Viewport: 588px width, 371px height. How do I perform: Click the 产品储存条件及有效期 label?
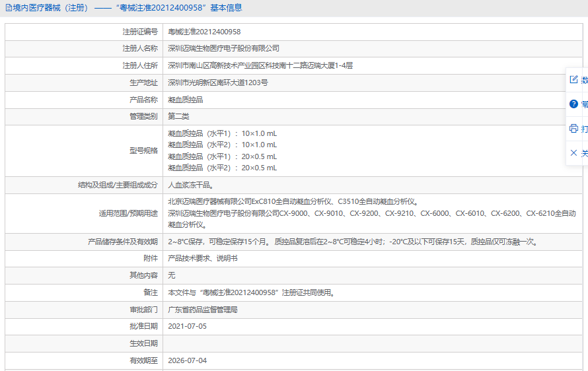tap(123, 242)
